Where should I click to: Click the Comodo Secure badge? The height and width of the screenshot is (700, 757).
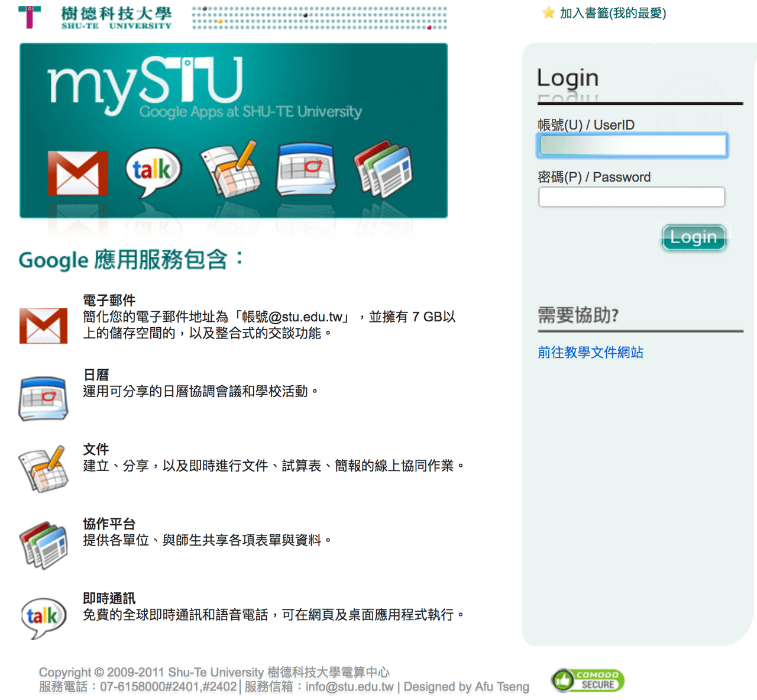(x=588, y=680)
